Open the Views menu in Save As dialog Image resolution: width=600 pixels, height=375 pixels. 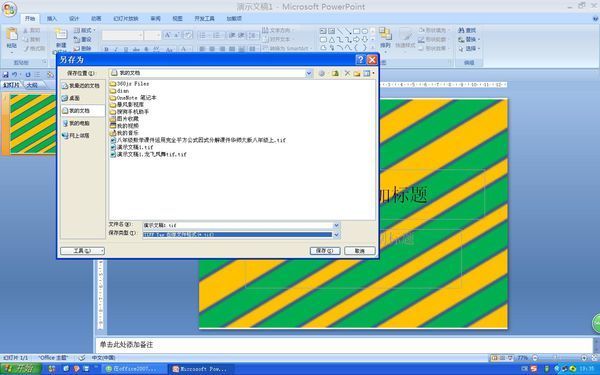coord(368,73)
